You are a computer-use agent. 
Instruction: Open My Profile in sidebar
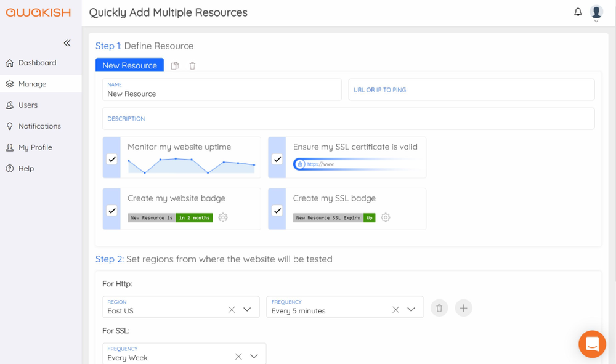[x=41, y=147]
